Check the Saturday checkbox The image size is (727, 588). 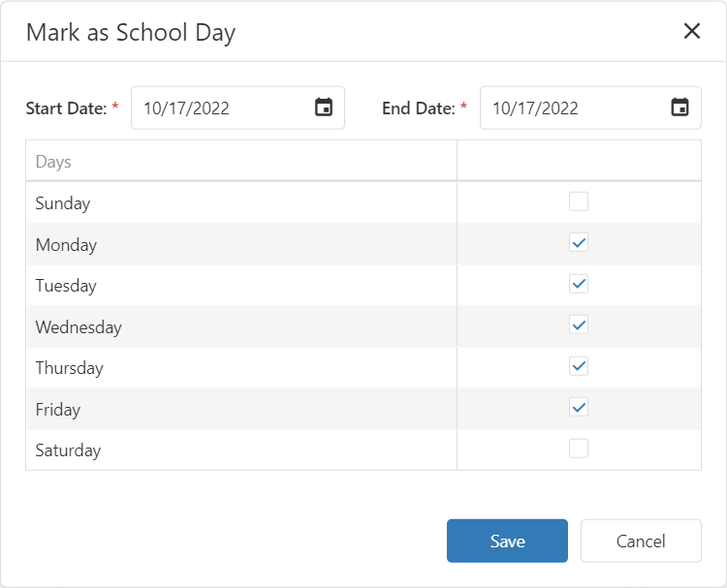pos(579,449)
